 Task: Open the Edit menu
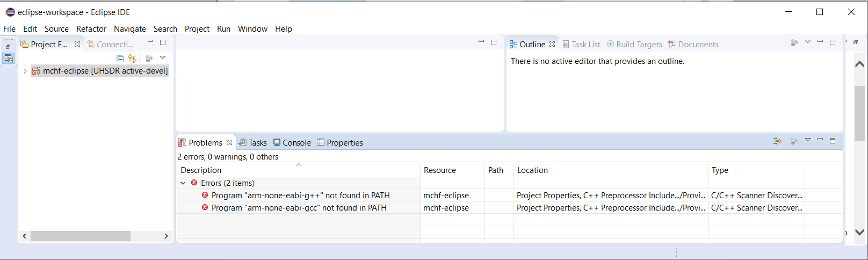pos(30,29)
